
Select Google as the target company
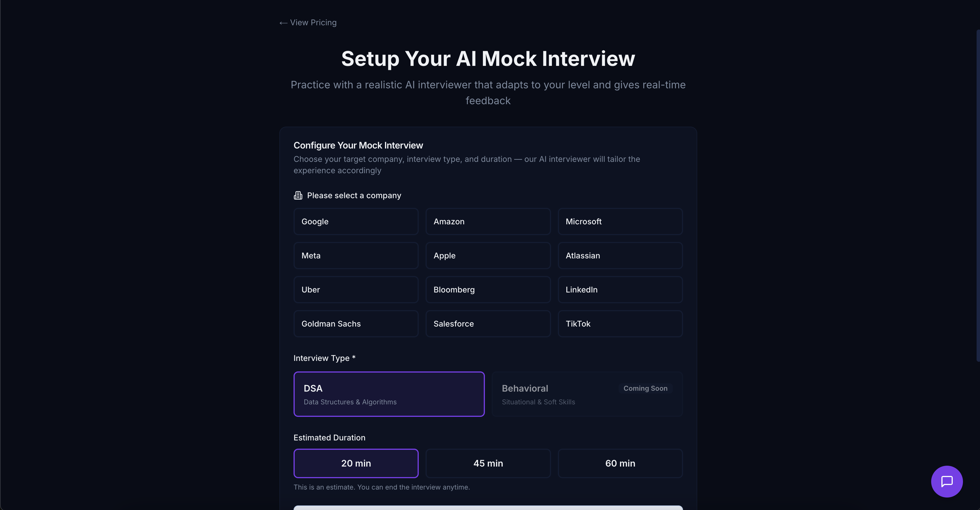(356, 221)
